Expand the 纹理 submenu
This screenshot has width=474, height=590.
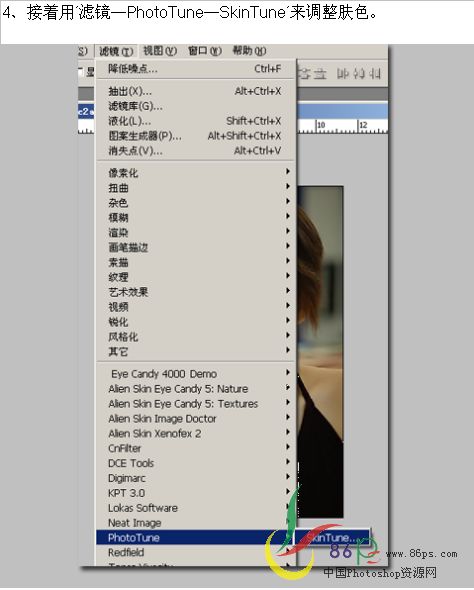196,277
